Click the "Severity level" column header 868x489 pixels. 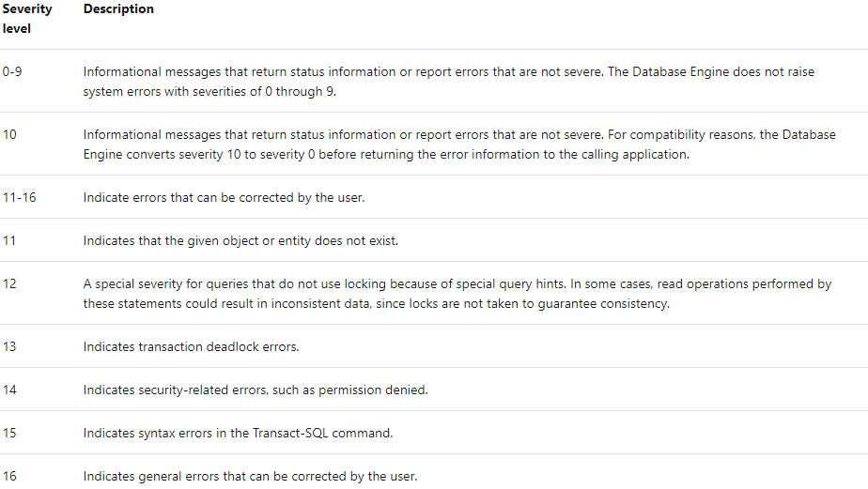click(26, 19)
